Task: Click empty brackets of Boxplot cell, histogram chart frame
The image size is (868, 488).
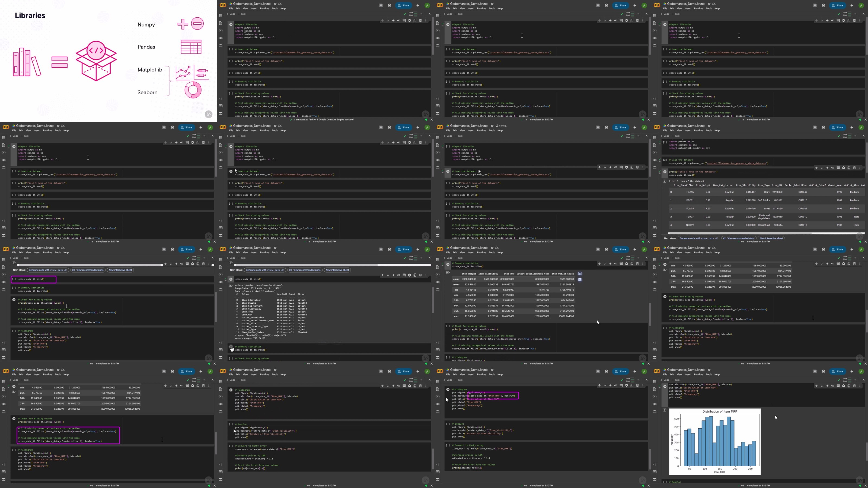Action: click(x=665, y=482)
